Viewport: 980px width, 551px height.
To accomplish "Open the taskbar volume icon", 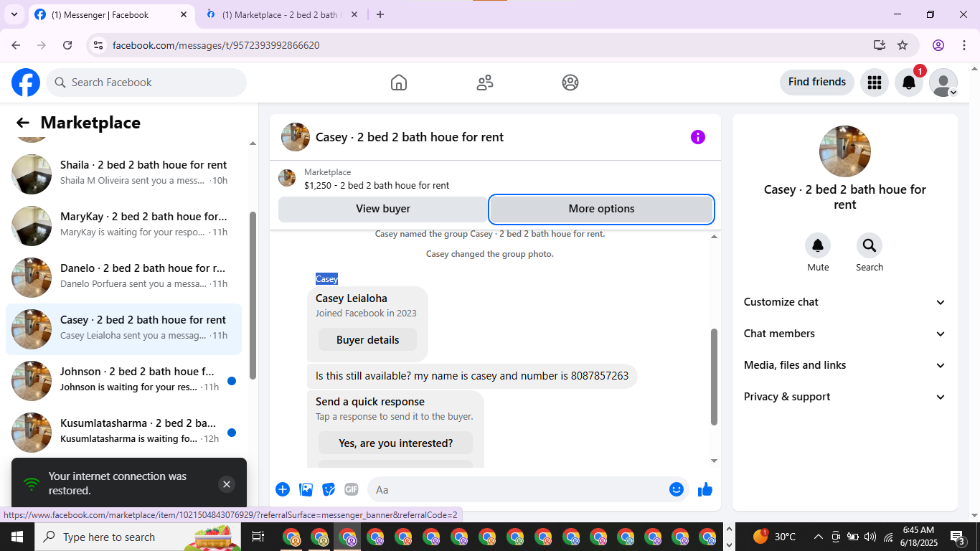I will coord(870,537).
